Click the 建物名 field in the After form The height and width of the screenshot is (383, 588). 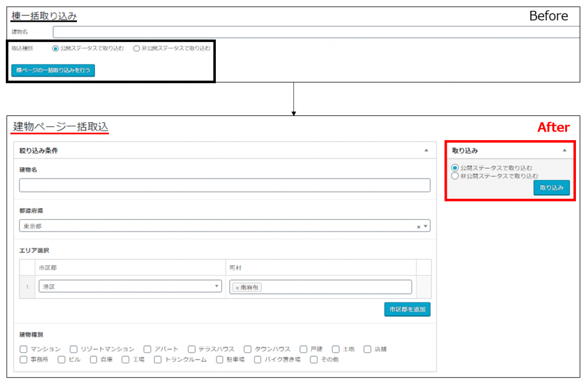tap(224, 185)
